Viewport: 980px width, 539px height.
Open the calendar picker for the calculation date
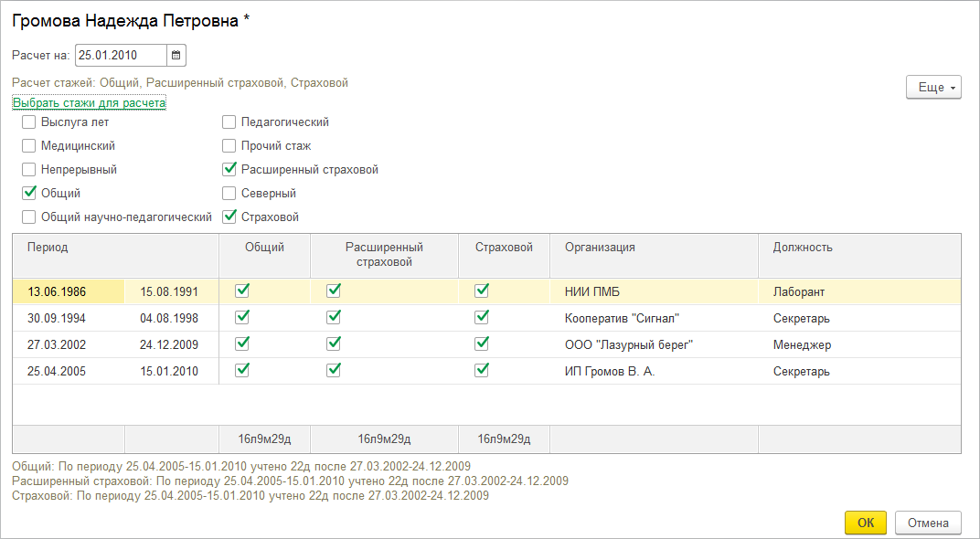pyautogui.click(x=176, y=56)
